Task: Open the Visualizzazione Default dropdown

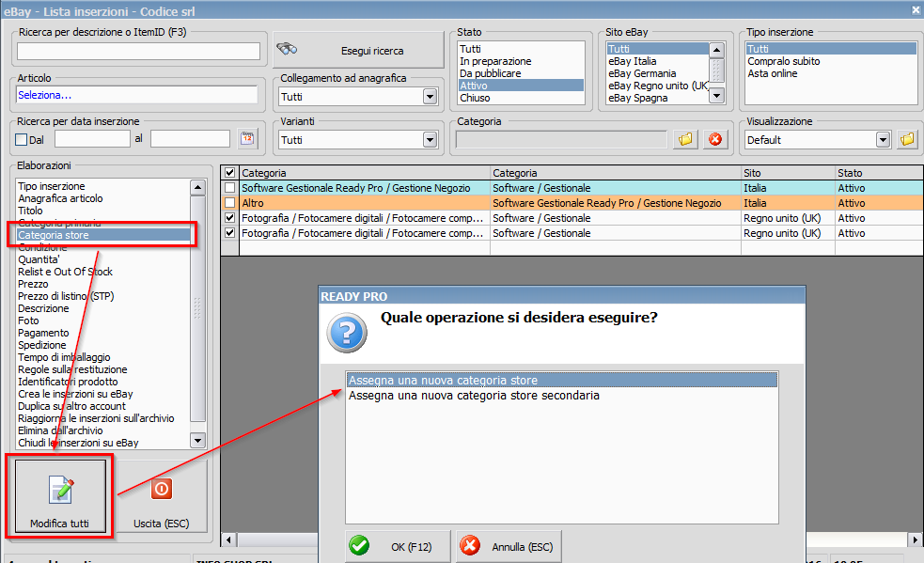Action: tap(882, 140)
